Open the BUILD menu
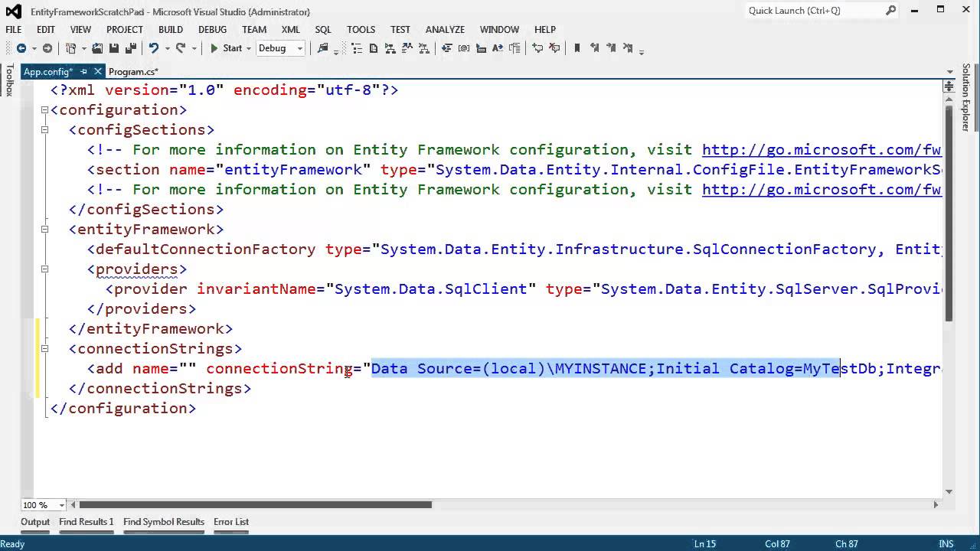The image size is (980, 551). point(170,29)
